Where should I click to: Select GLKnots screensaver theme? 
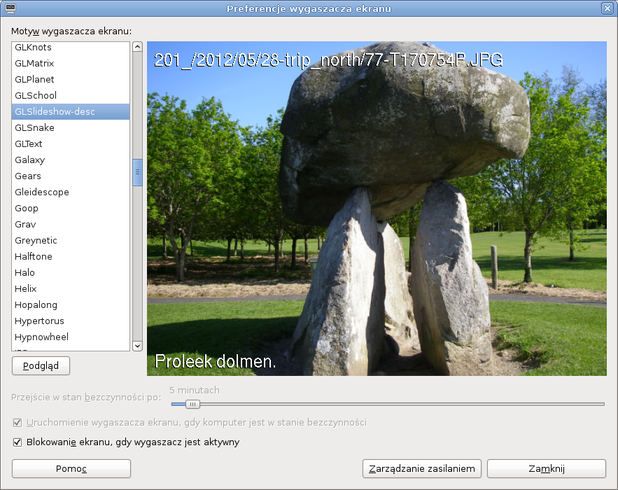coord(71,47)
